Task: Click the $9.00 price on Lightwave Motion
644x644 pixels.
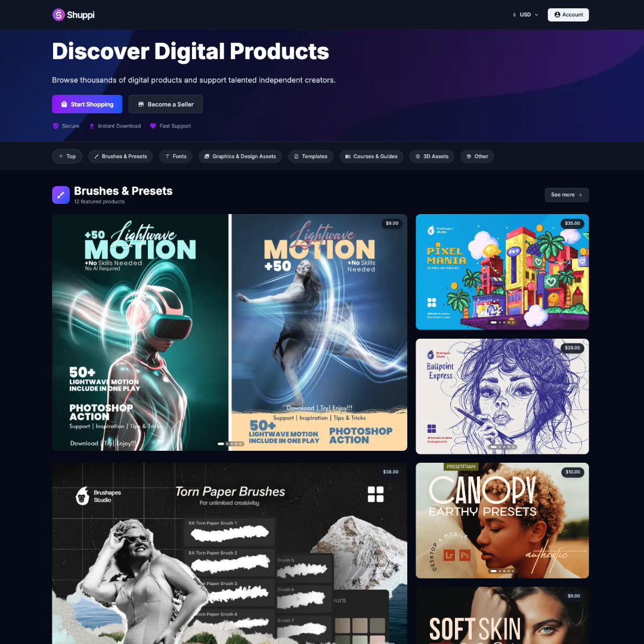Action: (x=392, y=224)
